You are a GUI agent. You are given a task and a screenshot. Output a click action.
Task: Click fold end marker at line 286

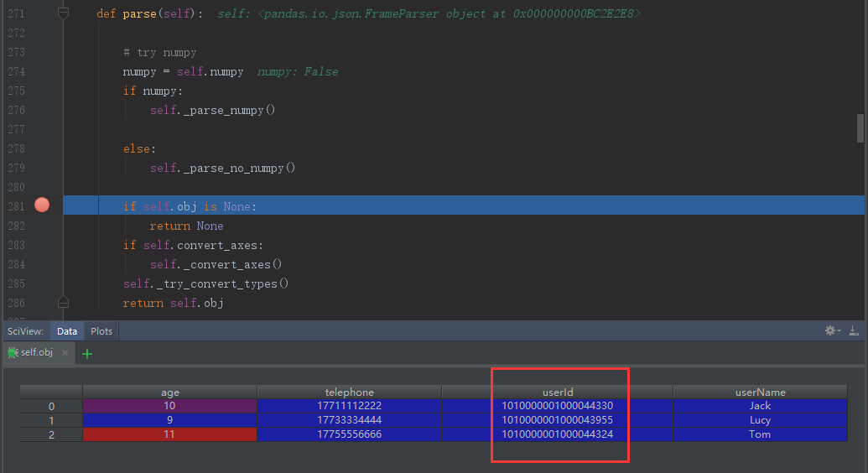[63, 302]
